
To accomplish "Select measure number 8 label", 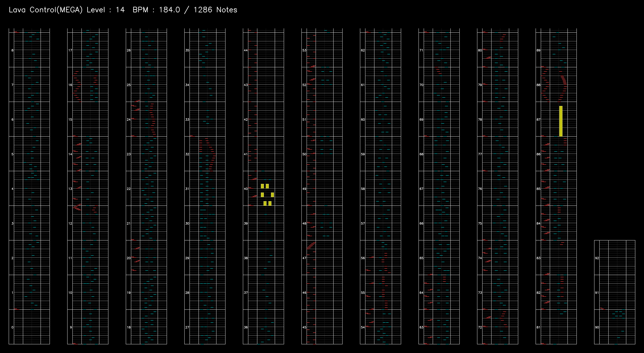I will 12,50.
